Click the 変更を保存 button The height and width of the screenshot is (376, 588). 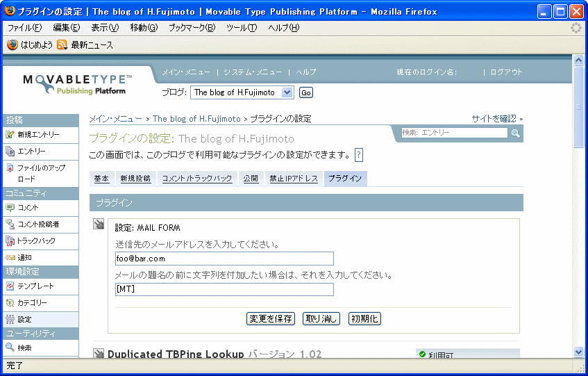coord(271,318)
